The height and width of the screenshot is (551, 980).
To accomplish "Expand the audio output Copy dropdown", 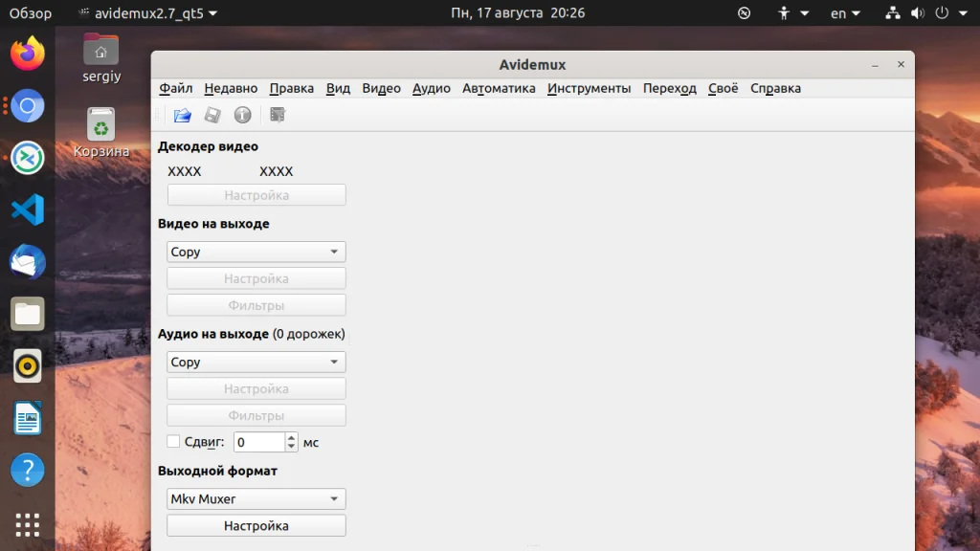I will [x=256, y=362].
